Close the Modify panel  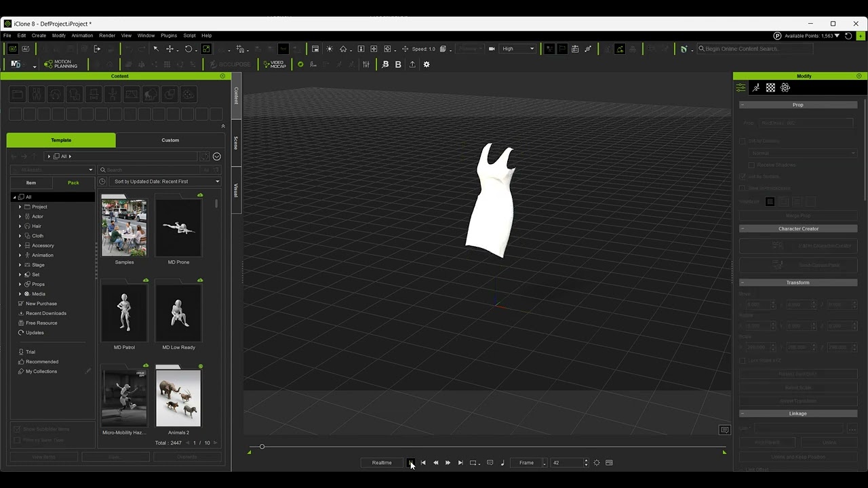859,76
